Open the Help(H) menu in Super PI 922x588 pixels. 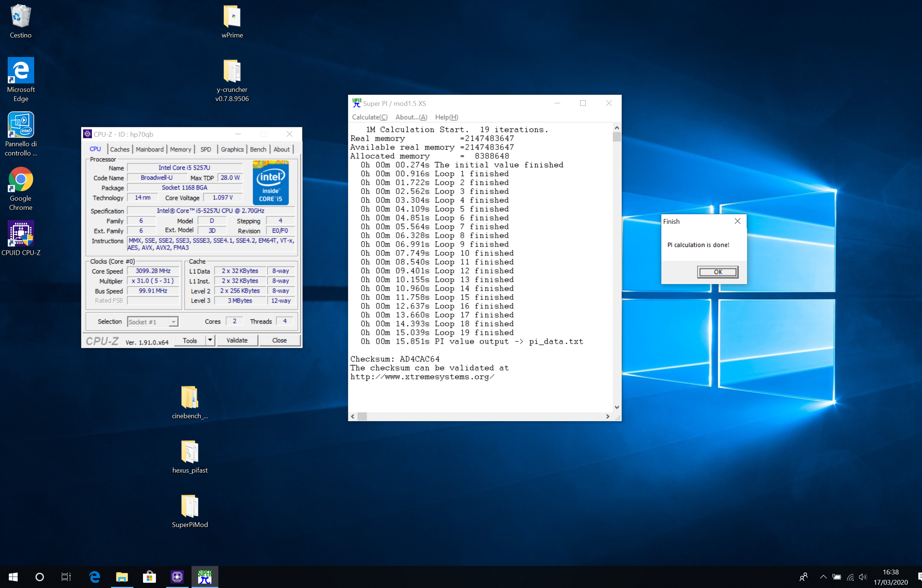[446, 117]
